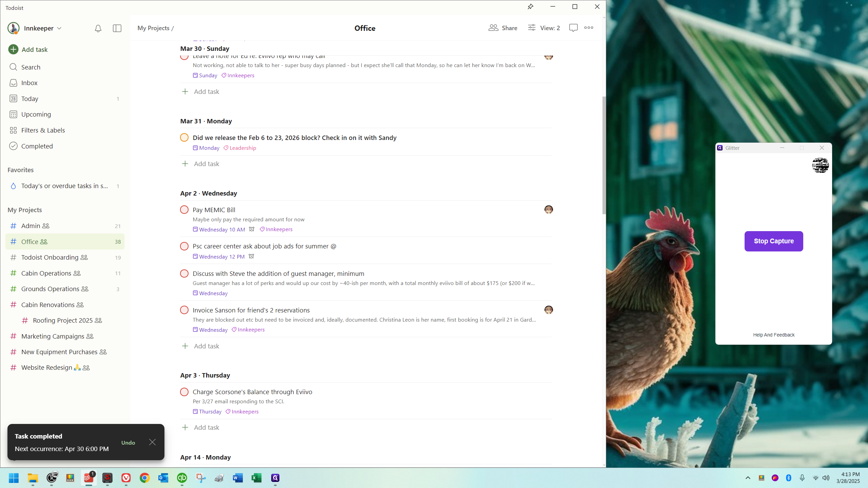Open the project comments icon
Screen dimensions: 868x488
tap(573, 28)
